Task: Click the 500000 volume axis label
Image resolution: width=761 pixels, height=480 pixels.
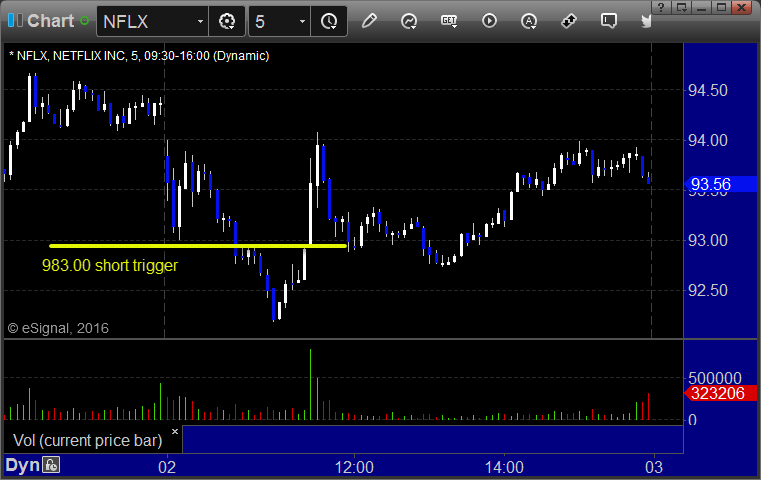Action: point(715,378)
